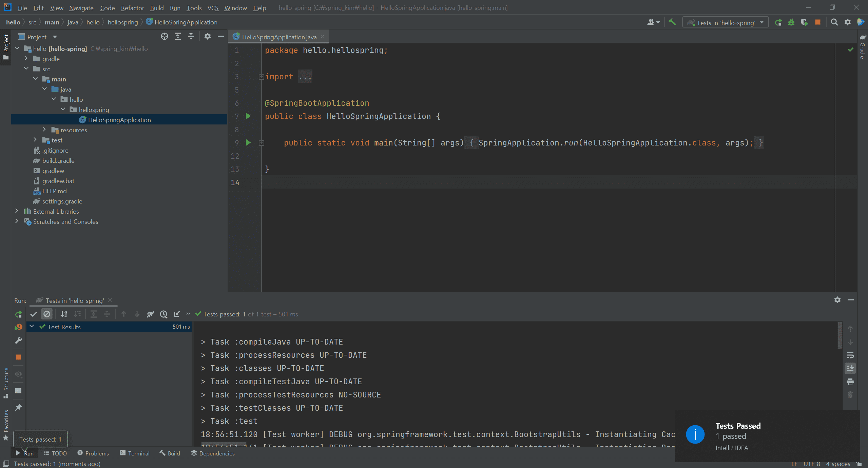Rerun tests in Run panel sidebar
This screenshot has height=468, width=868.
[x=18, y=314]
